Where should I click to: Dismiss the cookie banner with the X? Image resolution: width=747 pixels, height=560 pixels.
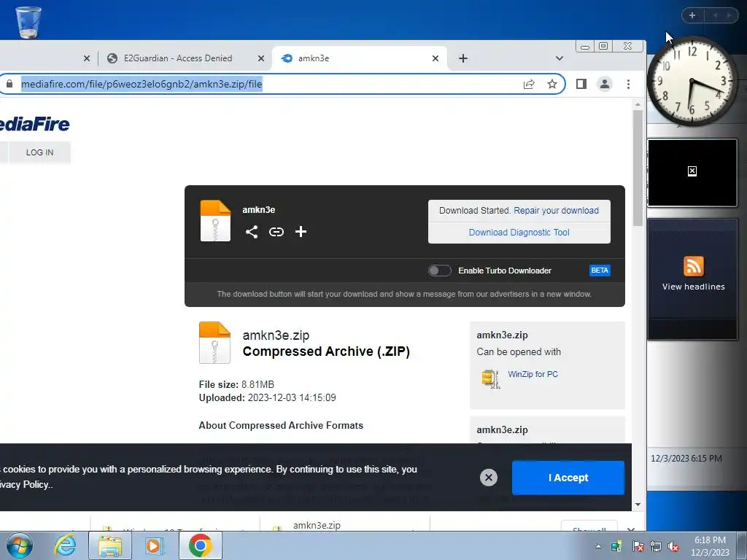tap(488, 477)
